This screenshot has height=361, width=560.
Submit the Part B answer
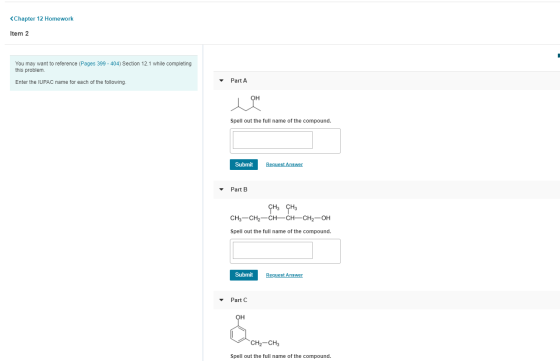point(244,275)
